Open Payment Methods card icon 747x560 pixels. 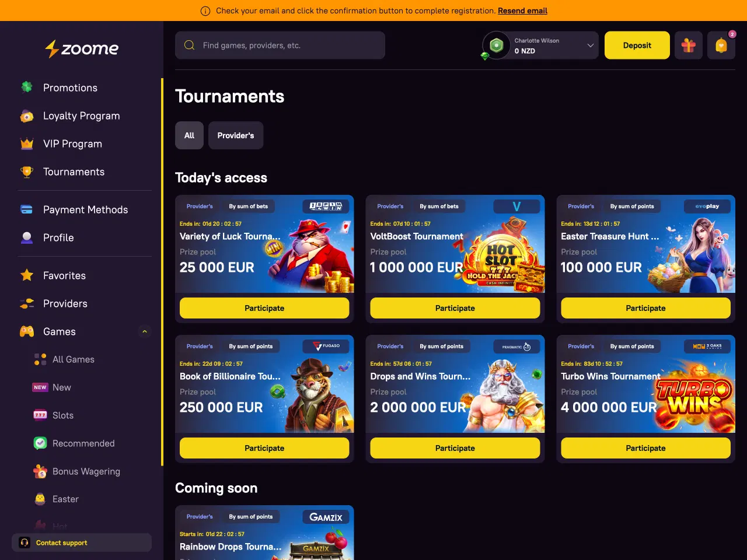[x=27, y=209]
